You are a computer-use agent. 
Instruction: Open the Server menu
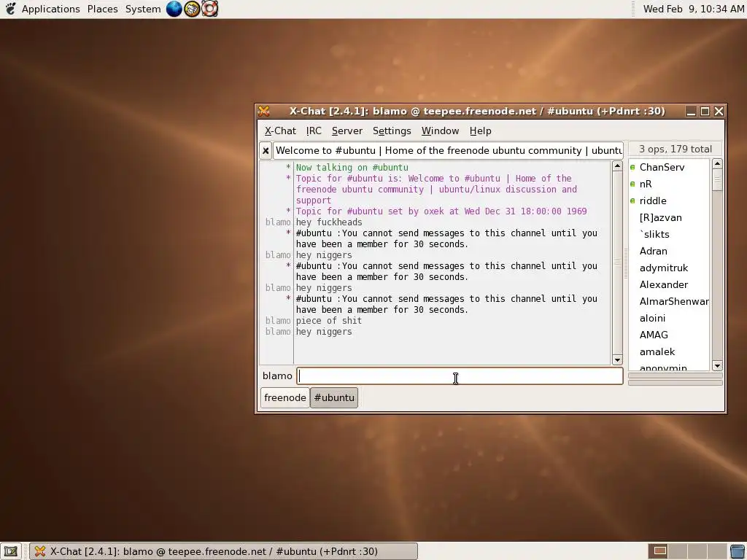click(347, 131)
